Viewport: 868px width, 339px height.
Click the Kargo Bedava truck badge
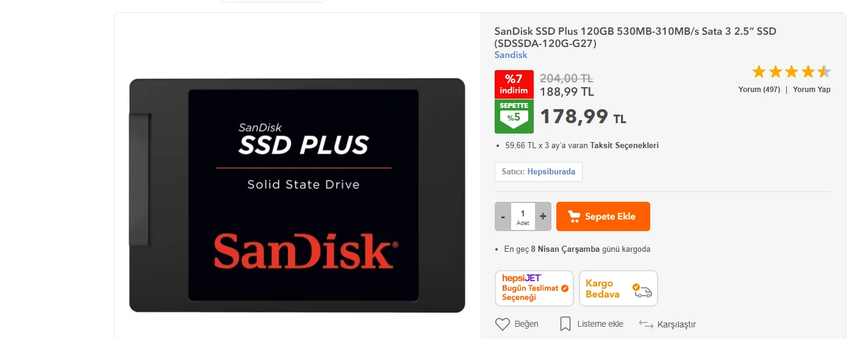point(619,288)
